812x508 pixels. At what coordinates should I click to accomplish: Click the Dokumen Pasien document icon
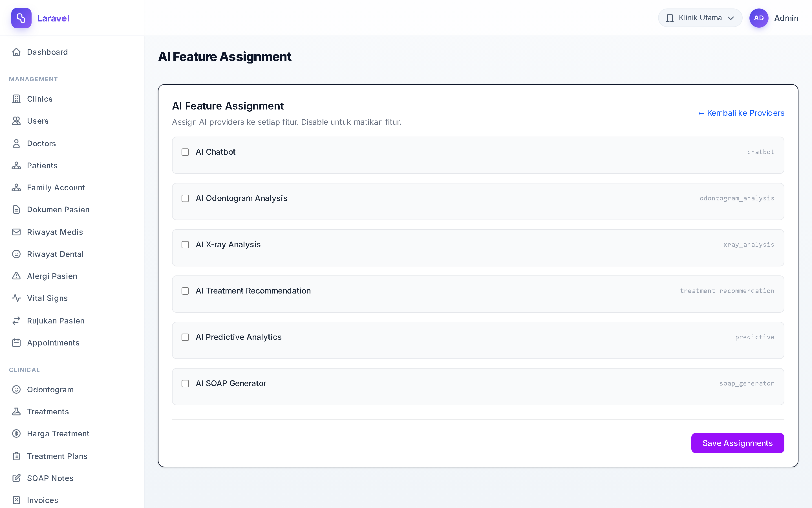tap(16, 210)
